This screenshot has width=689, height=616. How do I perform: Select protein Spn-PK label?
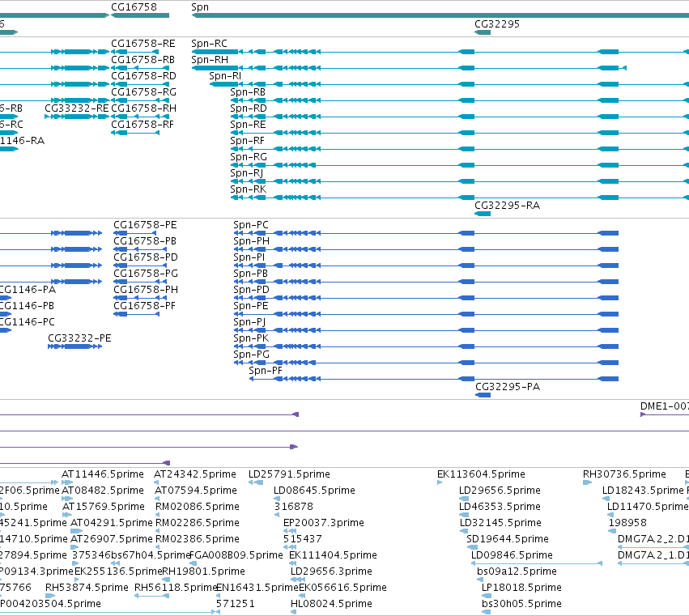tap(251, 338)
